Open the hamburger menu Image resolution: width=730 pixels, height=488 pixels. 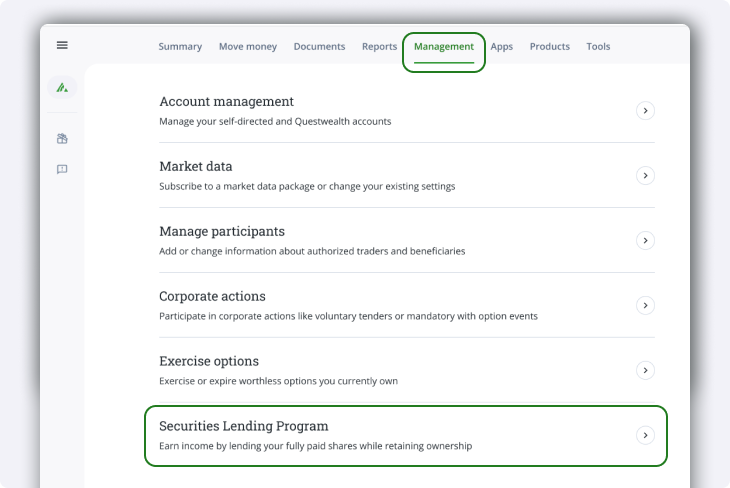(x=62, y=45)
